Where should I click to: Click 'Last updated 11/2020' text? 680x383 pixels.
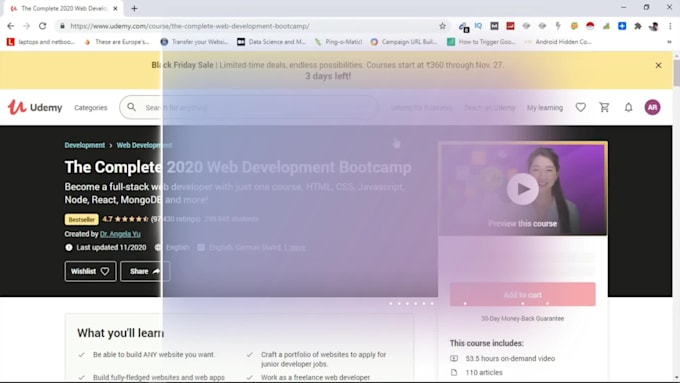click(111, 248)
